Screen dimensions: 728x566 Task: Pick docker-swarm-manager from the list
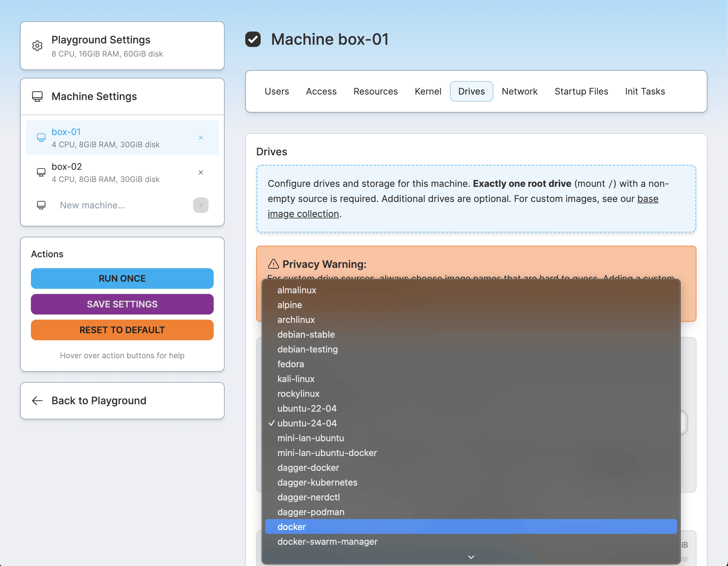(x=471, y=541)
